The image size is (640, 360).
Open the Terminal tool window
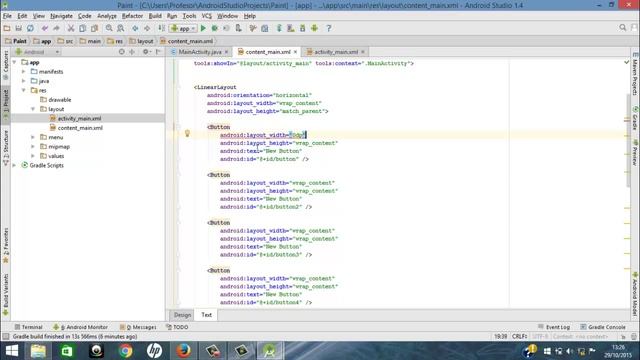[28, 327]
